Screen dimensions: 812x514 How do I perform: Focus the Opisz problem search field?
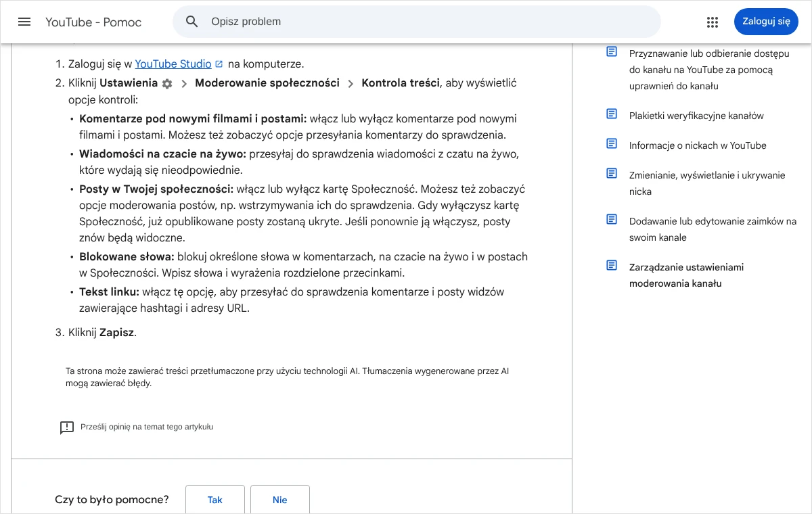416,22
